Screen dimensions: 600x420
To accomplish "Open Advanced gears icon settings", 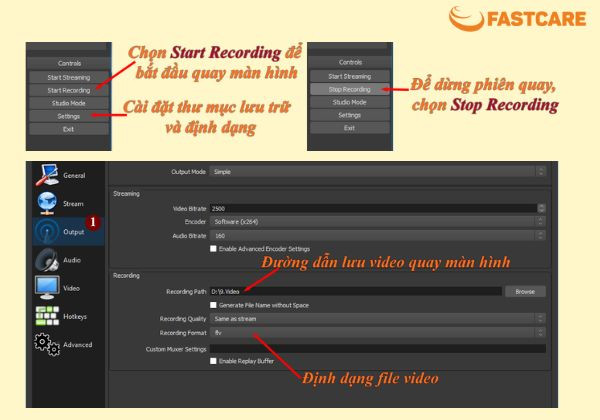I will [x=47, y=344].
